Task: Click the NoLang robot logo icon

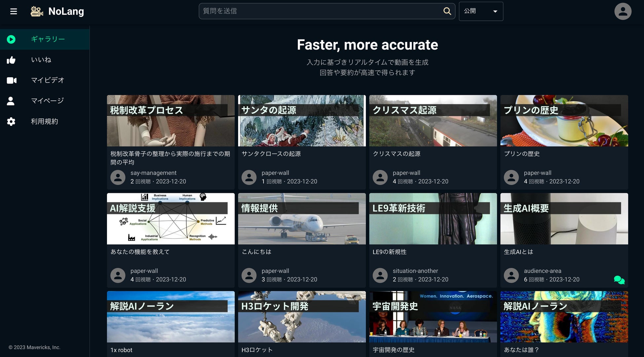Action: point(37,12)
